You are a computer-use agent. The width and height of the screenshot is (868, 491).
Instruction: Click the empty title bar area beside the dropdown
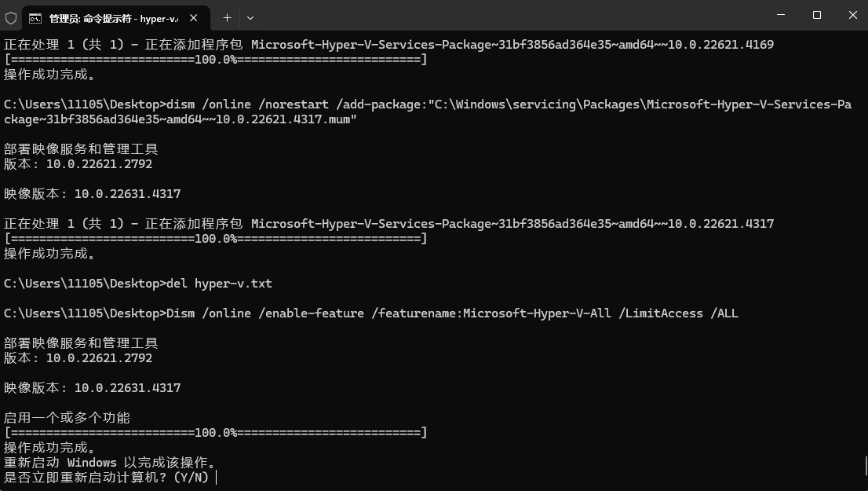(509, 16)
